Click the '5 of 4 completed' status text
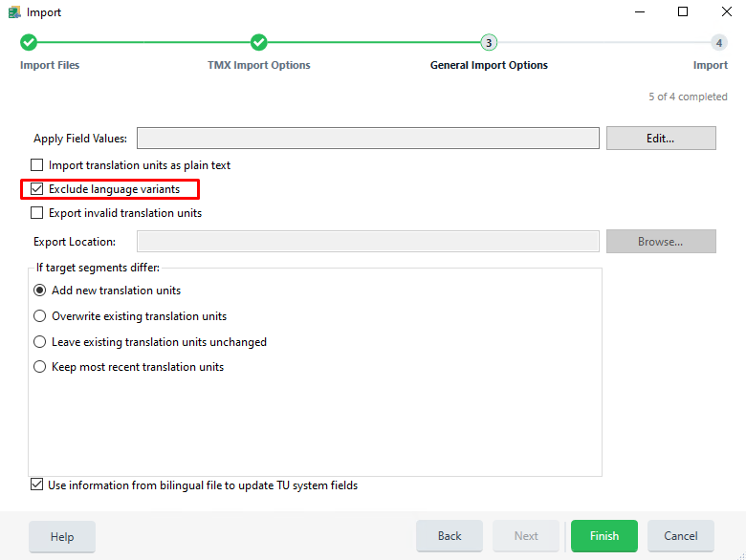The image size is (746, 560). (x=688, y=97)
